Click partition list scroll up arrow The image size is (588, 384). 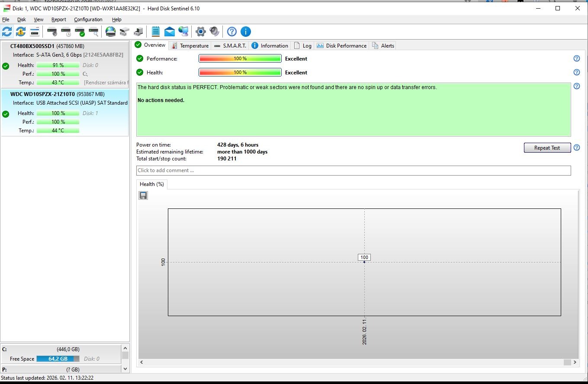click(125, 348)
